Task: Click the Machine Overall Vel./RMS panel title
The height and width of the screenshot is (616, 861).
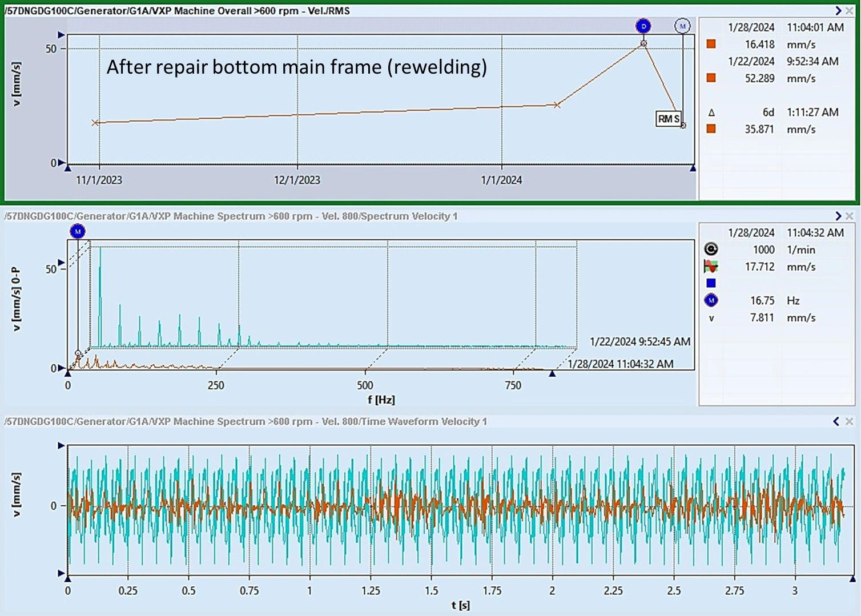Action: click(178, 11)
